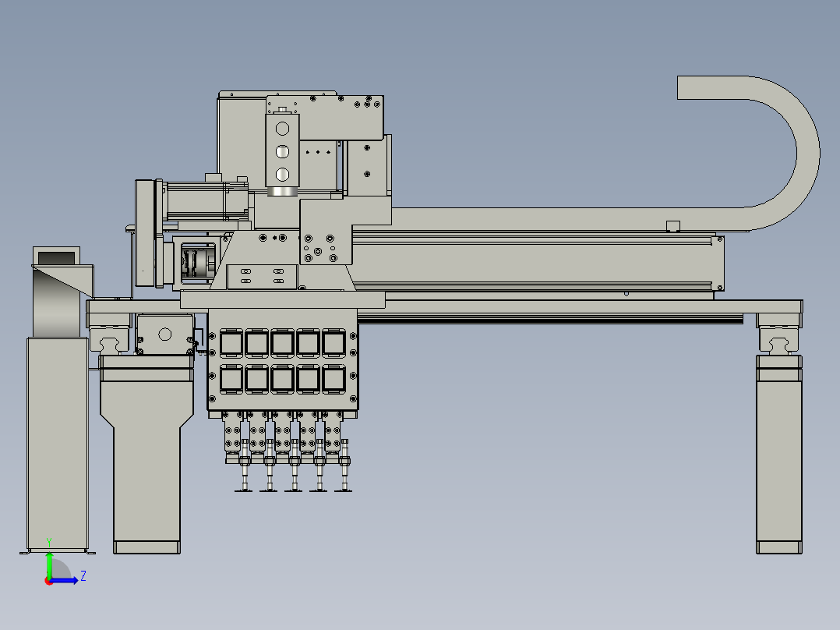
Task: Select the small plate with four slotted holes
Action: (262, 276)
